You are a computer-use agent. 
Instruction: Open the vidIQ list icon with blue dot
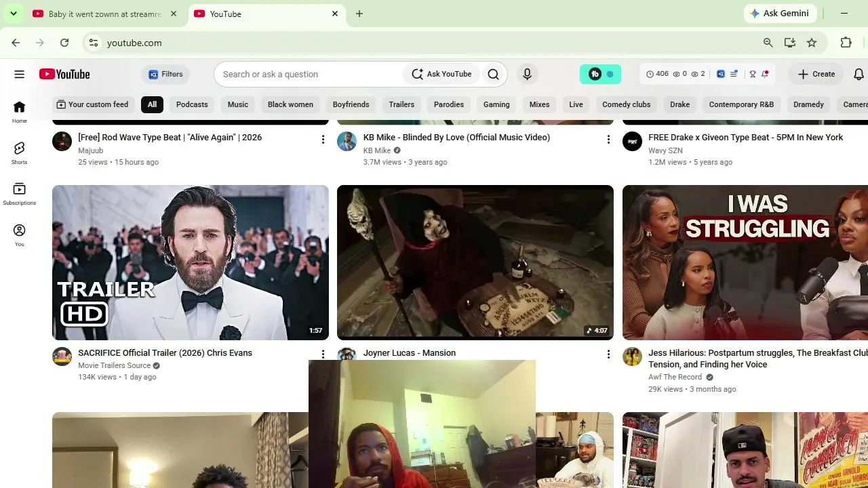(734, 75)
